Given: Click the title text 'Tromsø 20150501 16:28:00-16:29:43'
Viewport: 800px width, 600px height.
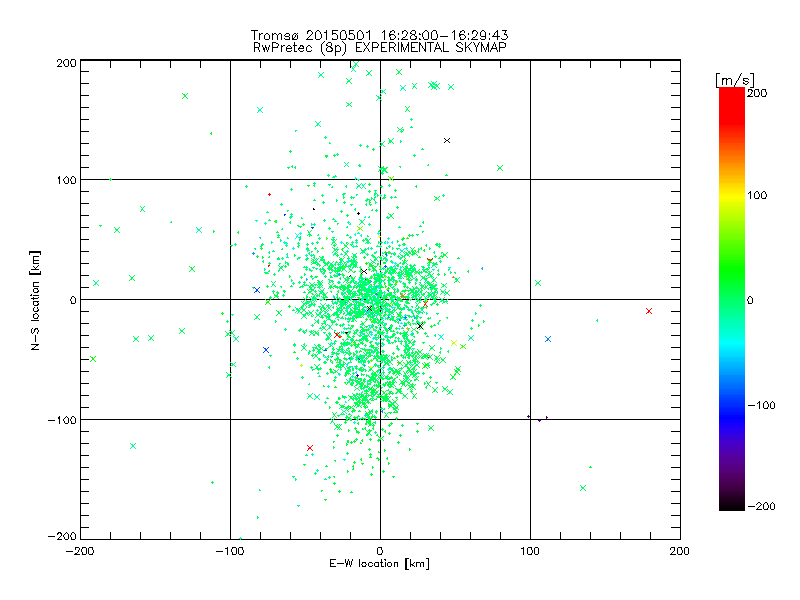Looking at the screenshot, I should click(380, 35).
